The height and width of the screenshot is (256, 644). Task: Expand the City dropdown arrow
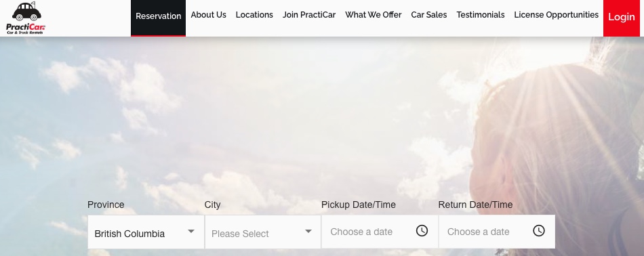point(308,232)
